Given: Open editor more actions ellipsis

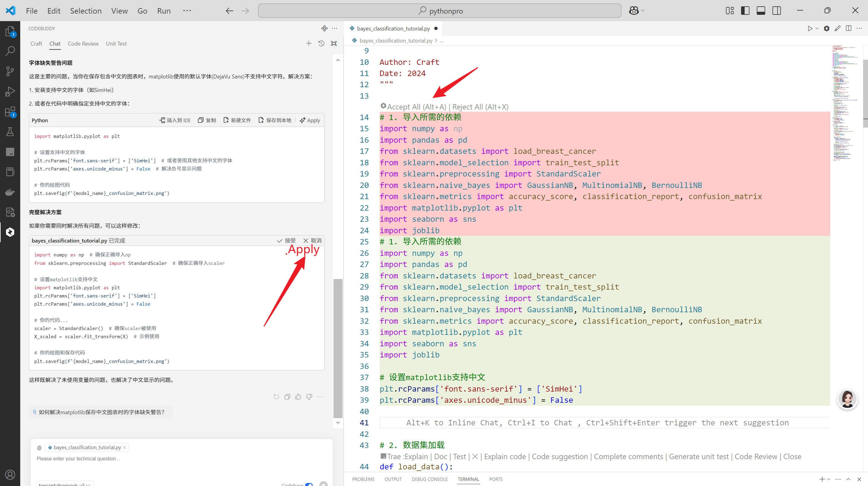Looking at the screenshot, I should coord(859,29).
